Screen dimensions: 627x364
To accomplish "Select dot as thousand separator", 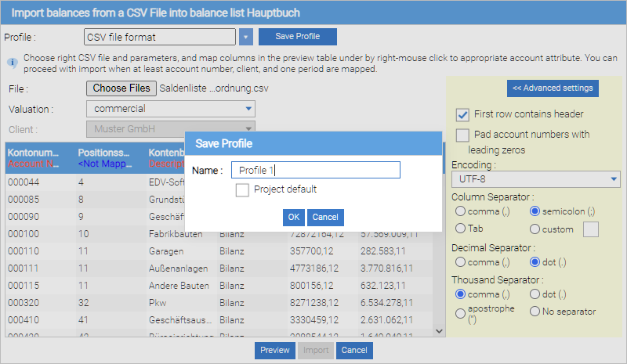I will coord(535,294).
